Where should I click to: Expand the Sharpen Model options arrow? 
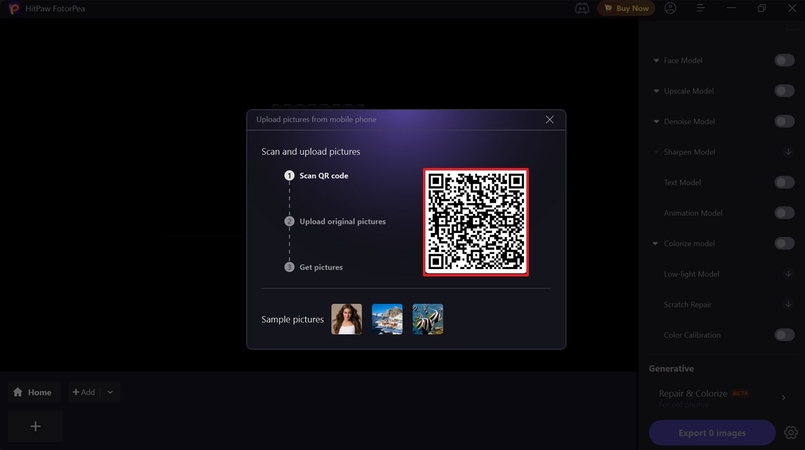click(x=656, y=152)
